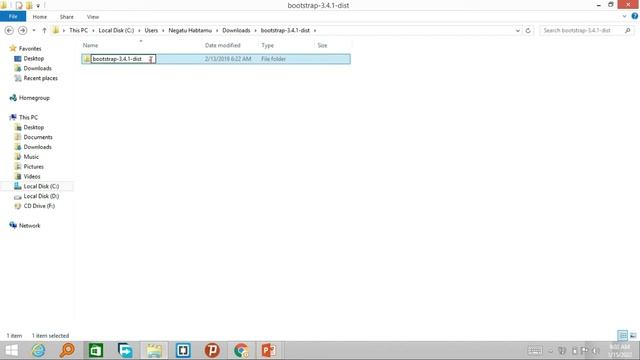This screenshot has height=360, width=640.
Task: Open the File menu tab
Action: [x=13, y=17]
